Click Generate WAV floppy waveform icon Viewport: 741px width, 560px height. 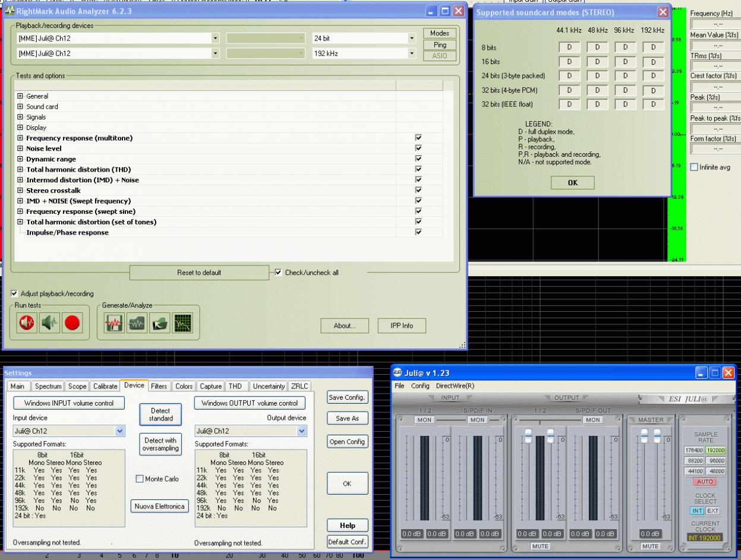pos(115,323)
